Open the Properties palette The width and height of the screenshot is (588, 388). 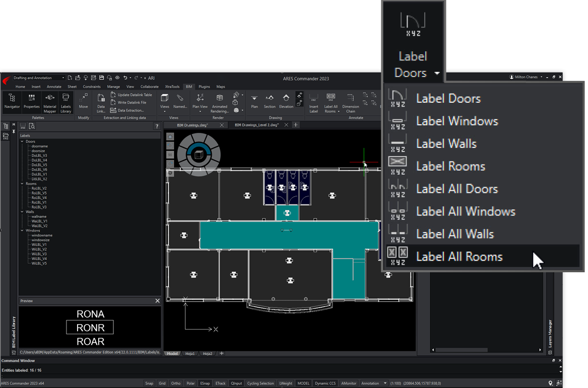pyautogui.click(x=32, y=102)
